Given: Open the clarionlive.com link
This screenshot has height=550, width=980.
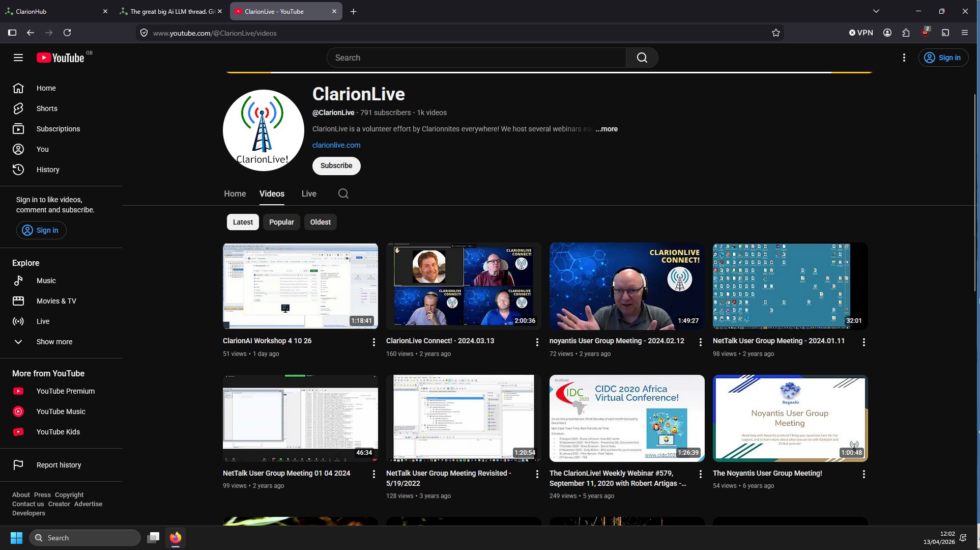Looking at the screenshot, I should click(336, 145).
